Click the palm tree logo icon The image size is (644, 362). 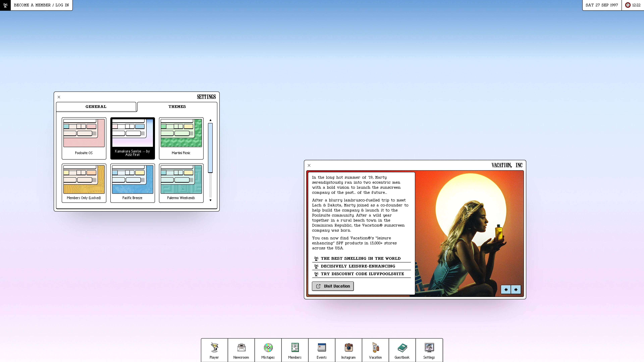(x=5, y=5)
